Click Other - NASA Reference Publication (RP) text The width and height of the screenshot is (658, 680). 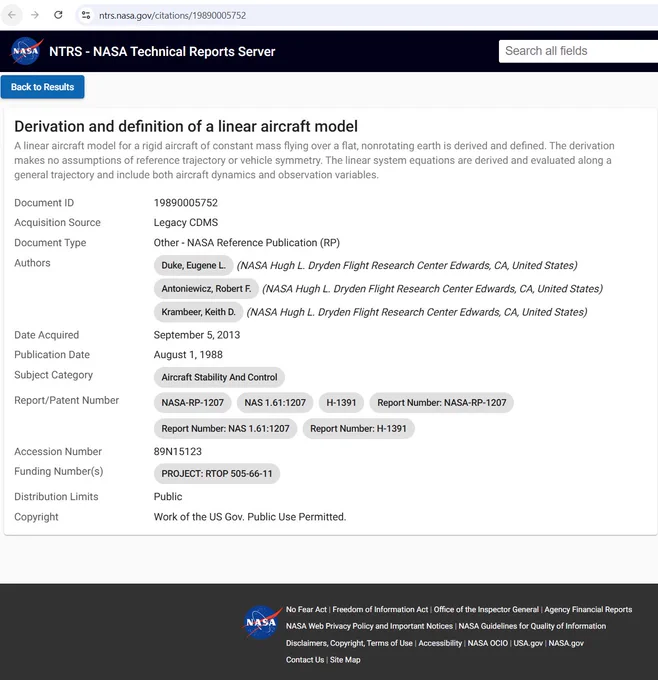[247, 243]
